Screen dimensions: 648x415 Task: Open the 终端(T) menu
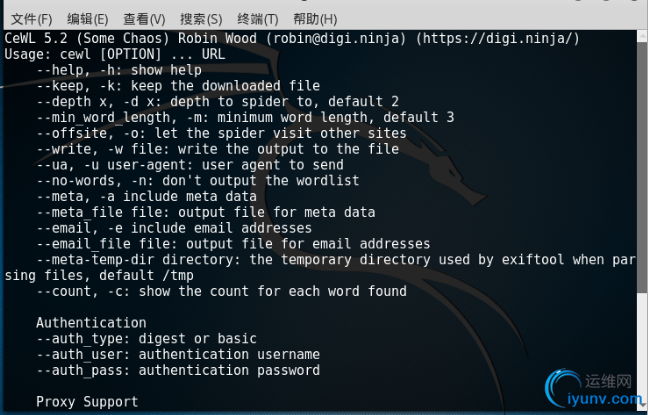[258, 19]
